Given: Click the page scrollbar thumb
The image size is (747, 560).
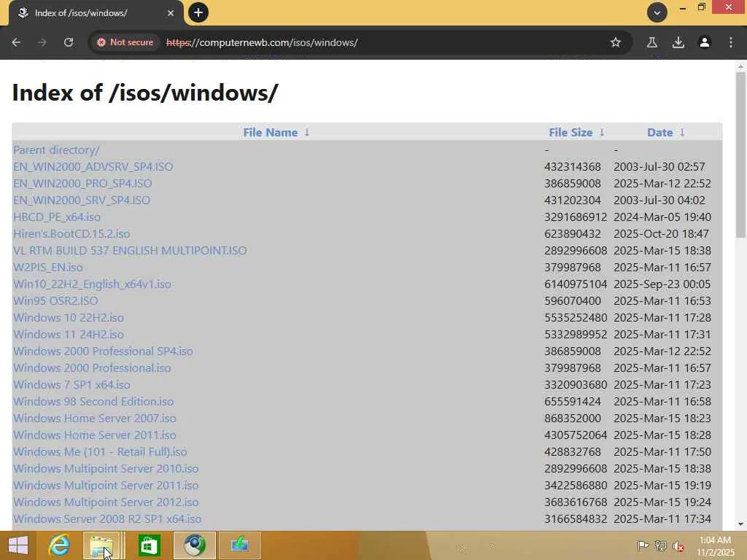Looking at the screenshot, I should pyautogui.click(x=740, y=155).
